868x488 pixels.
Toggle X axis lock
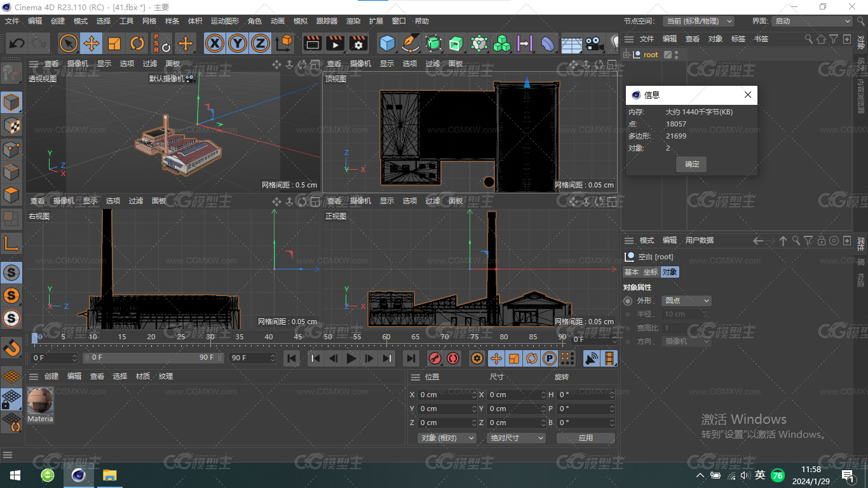click(215, 43)
